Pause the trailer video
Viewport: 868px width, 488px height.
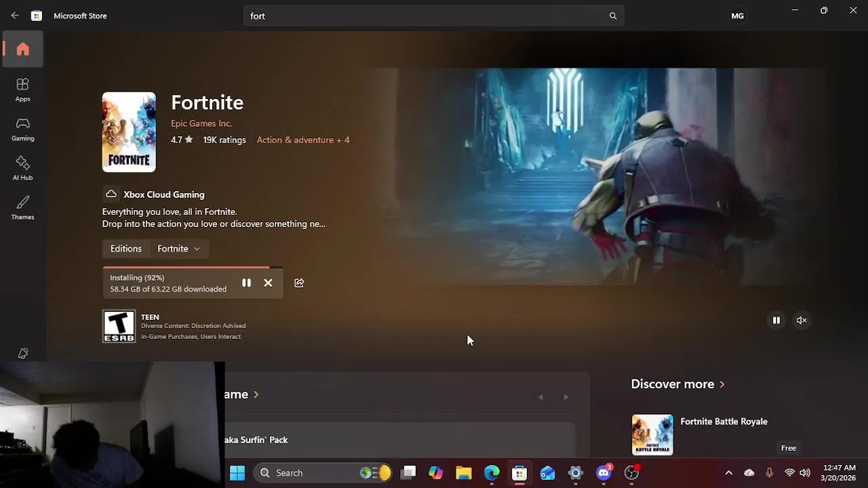[x=776, y=320]
